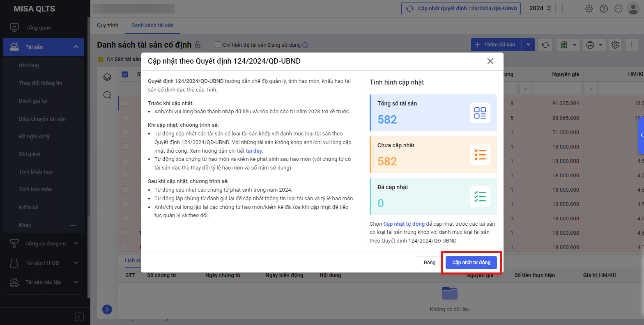Close the update decision dialog

(x=490, y=61)
